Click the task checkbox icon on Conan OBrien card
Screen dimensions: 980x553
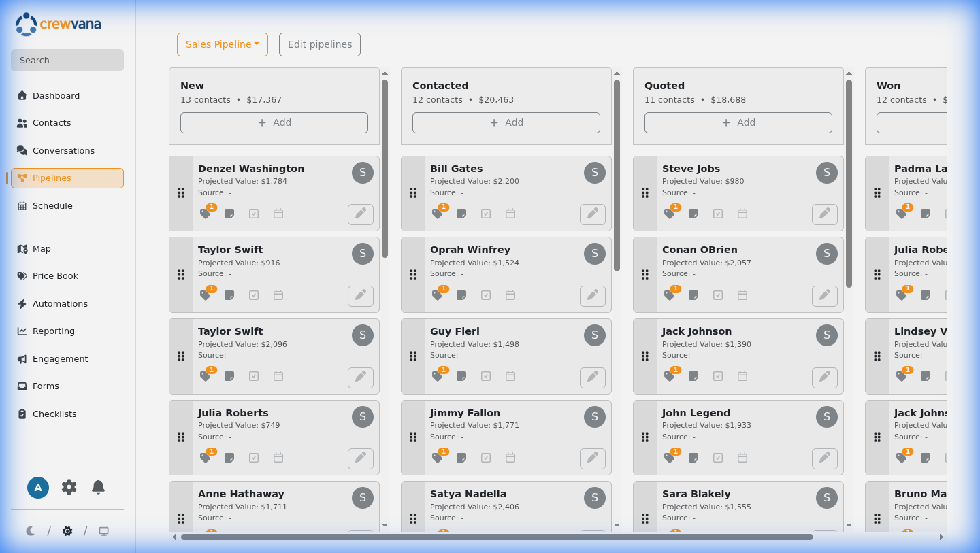[x=718, y=295]
